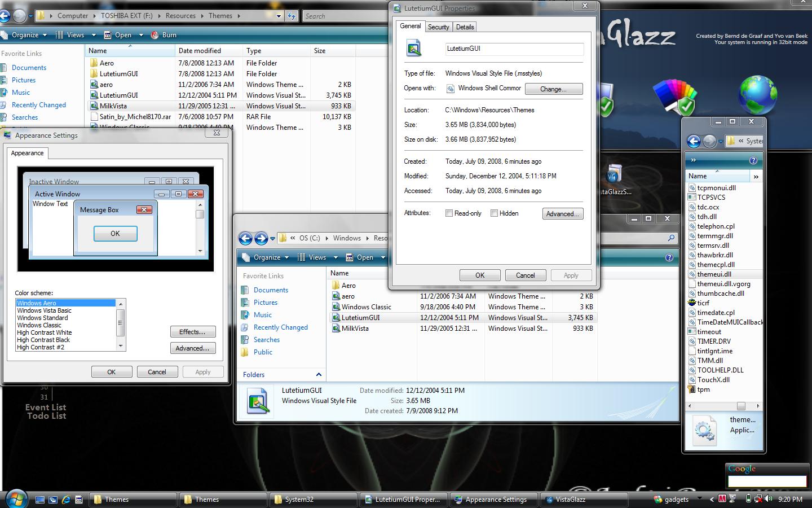Click Event List on desktop gadget

46,407
